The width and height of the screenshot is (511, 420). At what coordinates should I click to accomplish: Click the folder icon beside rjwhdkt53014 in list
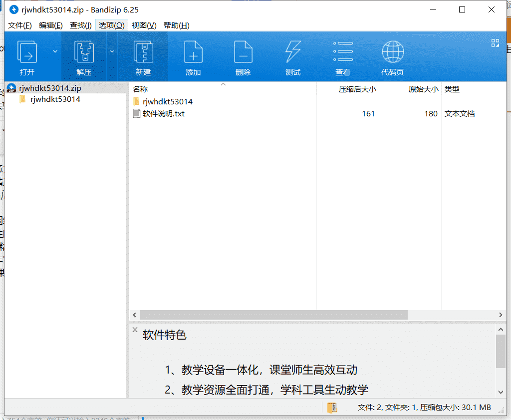(x=137, y=101)
